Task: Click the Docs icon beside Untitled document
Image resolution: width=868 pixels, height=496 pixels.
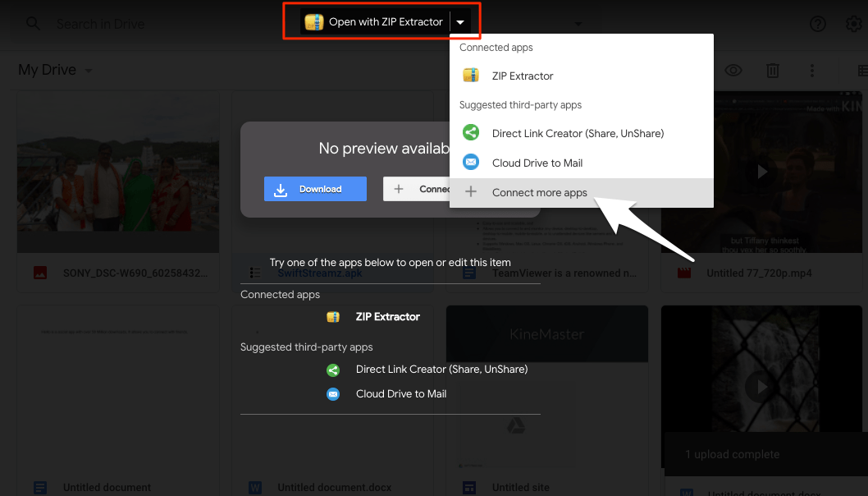Action: pos(40,488)
